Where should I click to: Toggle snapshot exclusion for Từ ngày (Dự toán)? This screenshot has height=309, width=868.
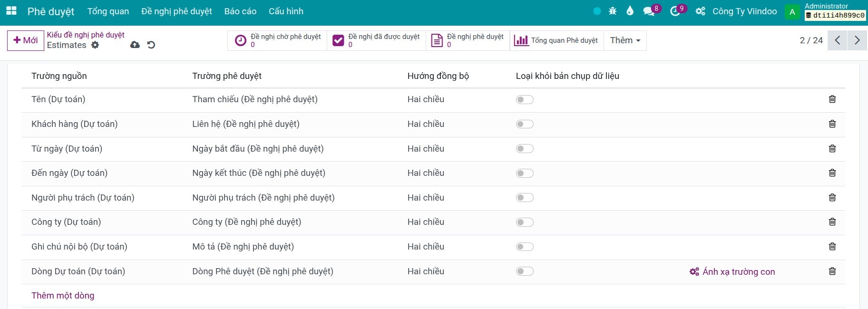[525, 149]
